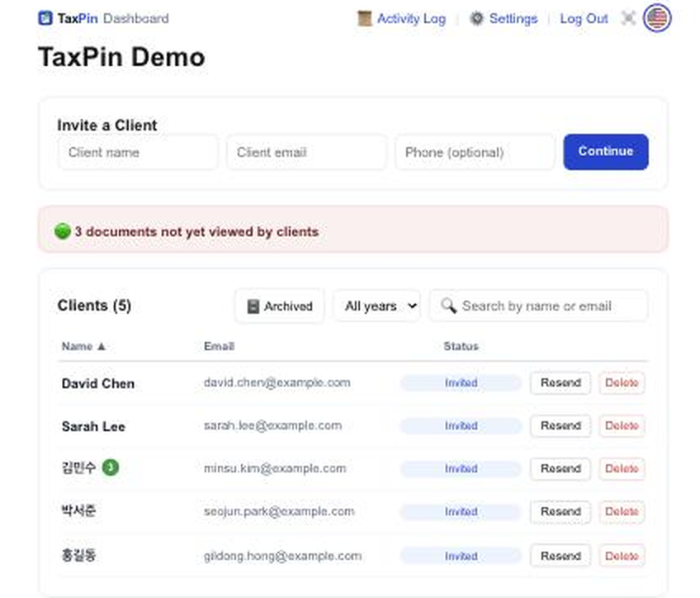Click the green badge next to 김민수

click(111, 467)
